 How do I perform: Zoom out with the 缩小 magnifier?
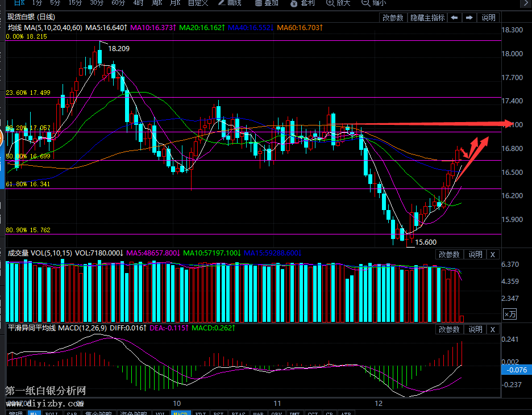(x=373, y=3)
